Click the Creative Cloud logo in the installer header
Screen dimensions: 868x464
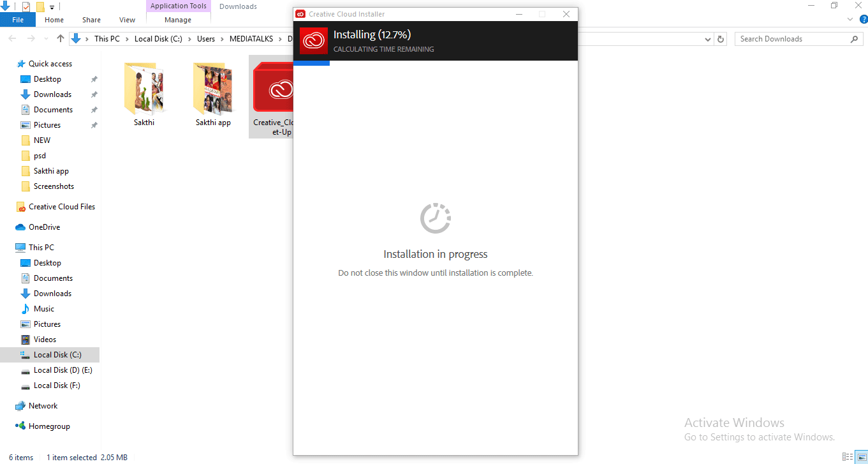pos(312,41)
